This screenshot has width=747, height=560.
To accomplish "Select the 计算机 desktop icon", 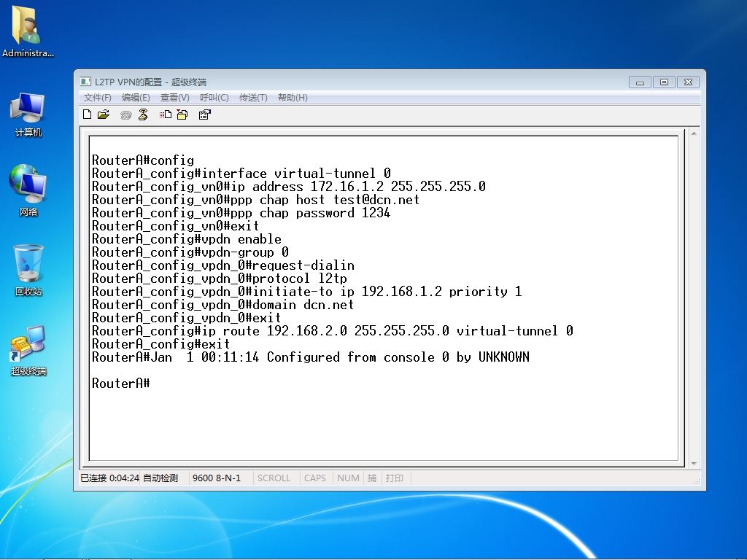I will point(28,114).
